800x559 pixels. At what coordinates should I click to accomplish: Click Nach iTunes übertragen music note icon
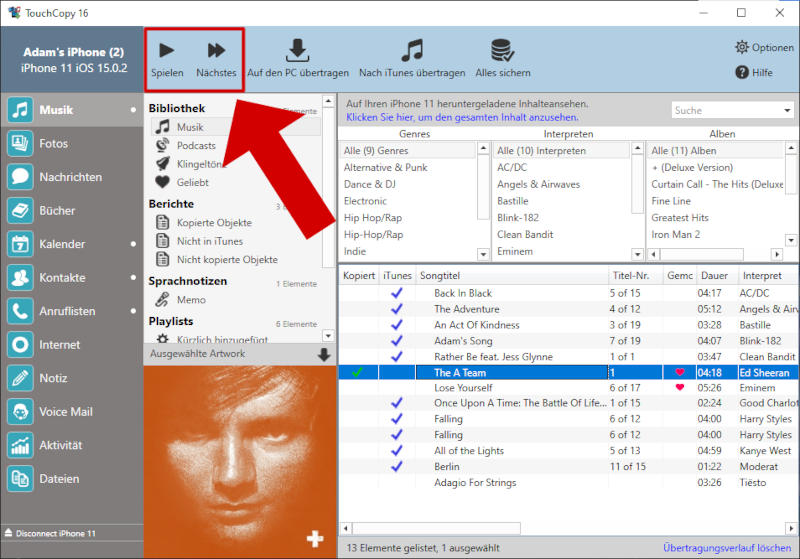(412, 50)
